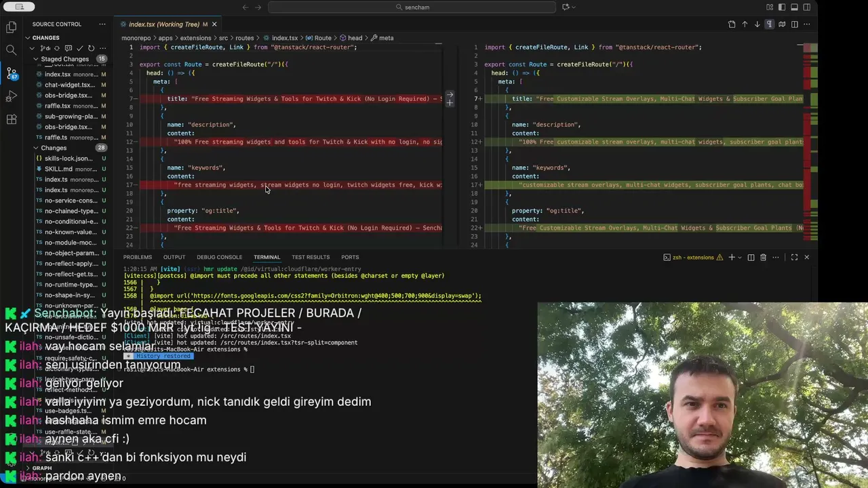This screenshot has width=868, height=488.
Task: Open the map icon in the diff toolbar
Action: (782, 24)
